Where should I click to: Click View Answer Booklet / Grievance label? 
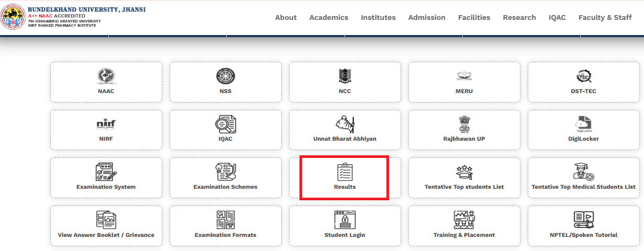pos(106,235)
